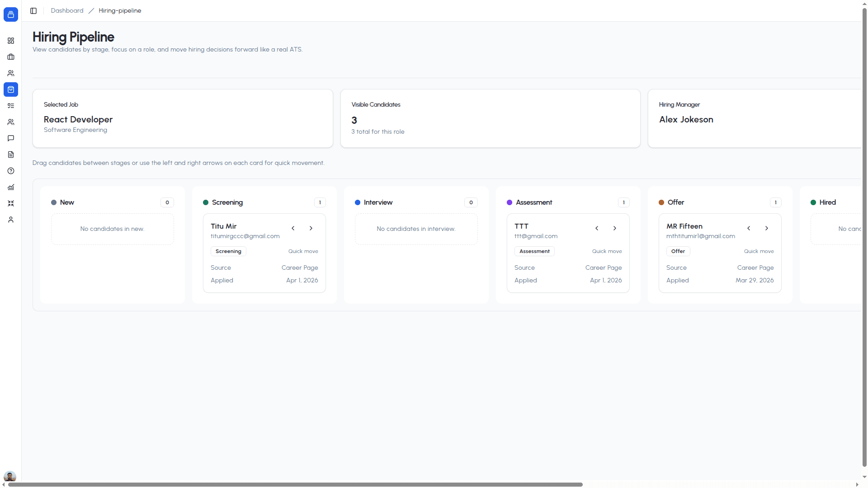Click the Alex Jokeson hiring manager name
This screenshot has width=868, height=488.
686,120
